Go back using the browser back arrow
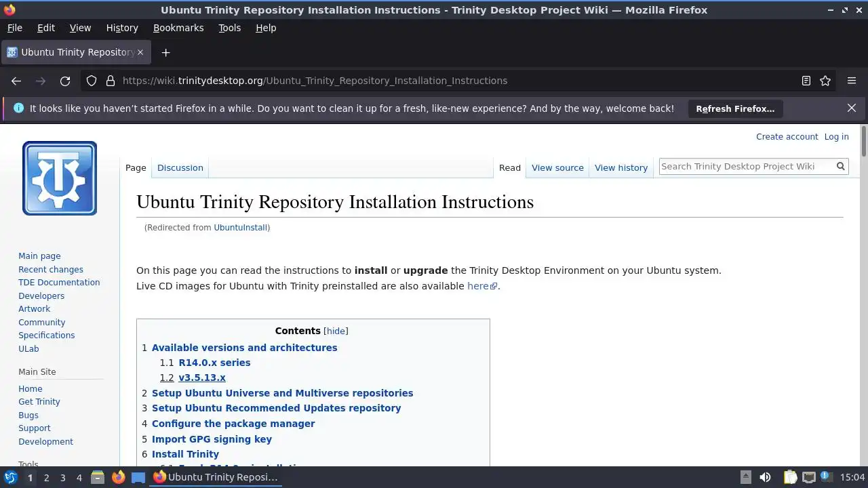868x488 pixels. pyautogui.click(x=16, y=81)
